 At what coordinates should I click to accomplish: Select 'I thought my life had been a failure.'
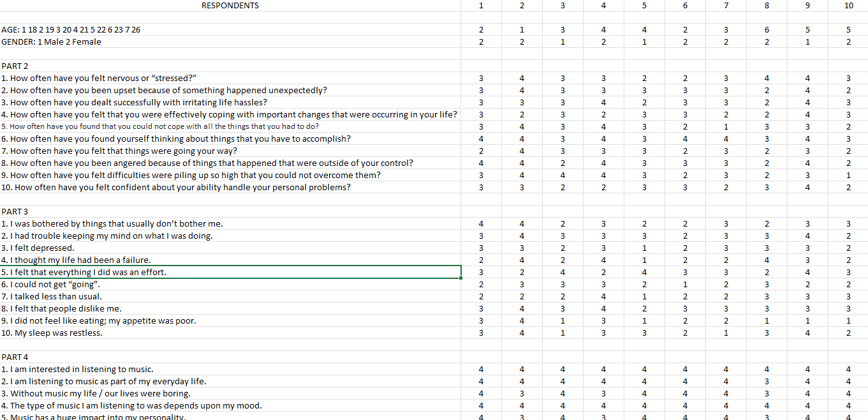[76, 260]
